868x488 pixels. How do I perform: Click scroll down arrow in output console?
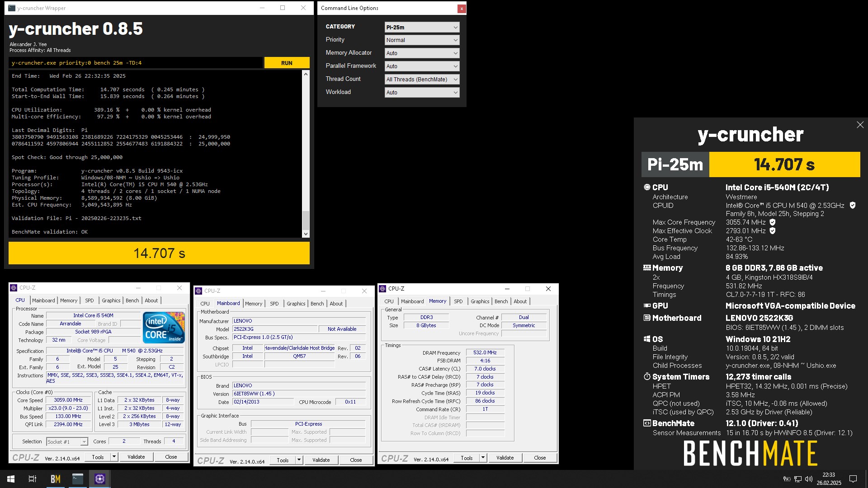pos(306,234)
